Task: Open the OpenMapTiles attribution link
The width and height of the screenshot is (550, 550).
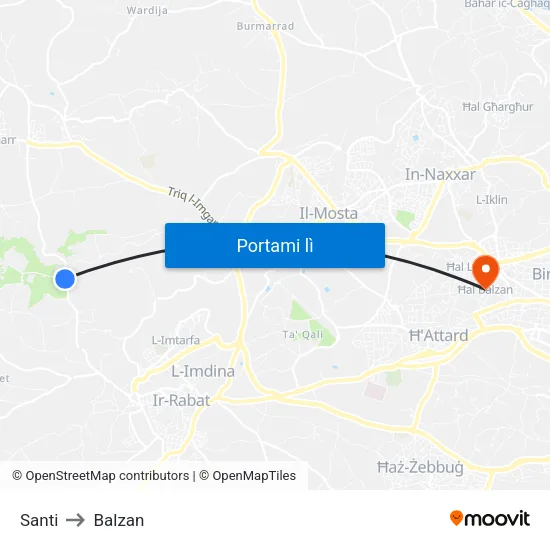Action: [x=248, y=476]
